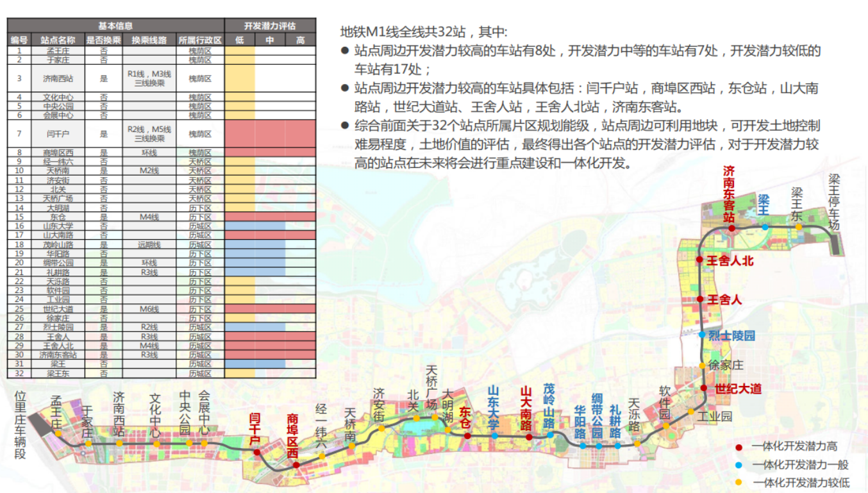Click the blue 山东大学 label on map
The width and height of the screenshot is (868, 493).
pos(493,408)
